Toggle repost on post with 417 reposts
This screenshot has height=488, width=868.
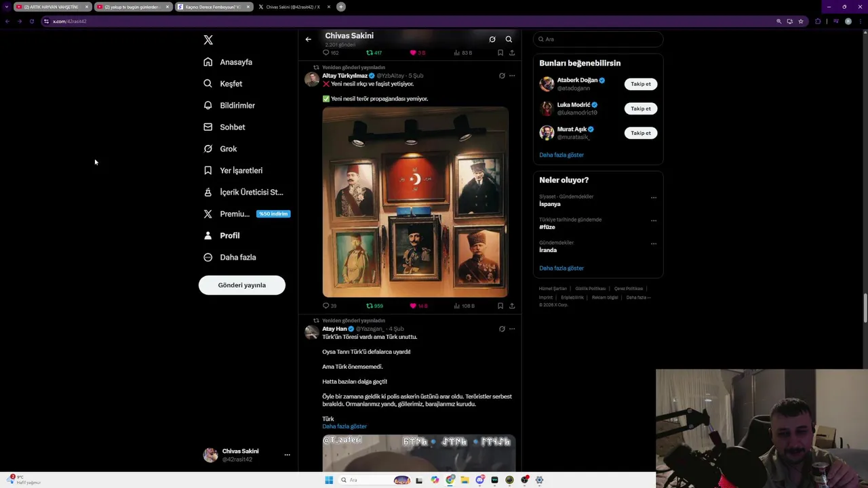click(x=374, y=52)
